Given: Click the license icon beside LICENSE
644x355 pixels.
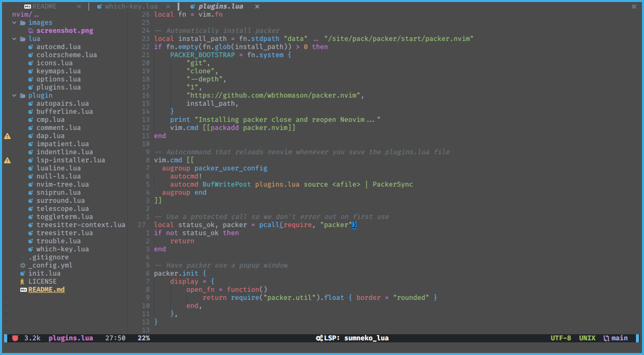Looking at the screenshot, I should click(x=23, y=282).
